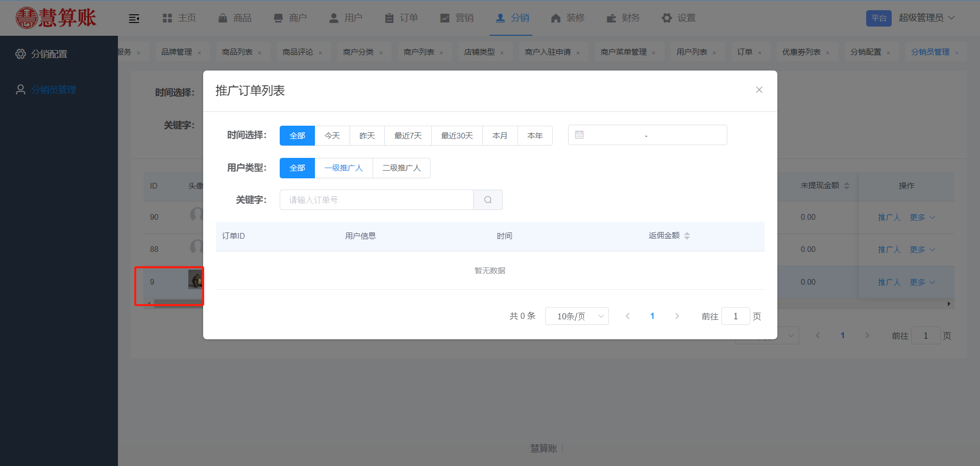980x466 pixels.
Task: Toggle the sidebar collapse hamburger icon
Action: [x=134, y=18]
